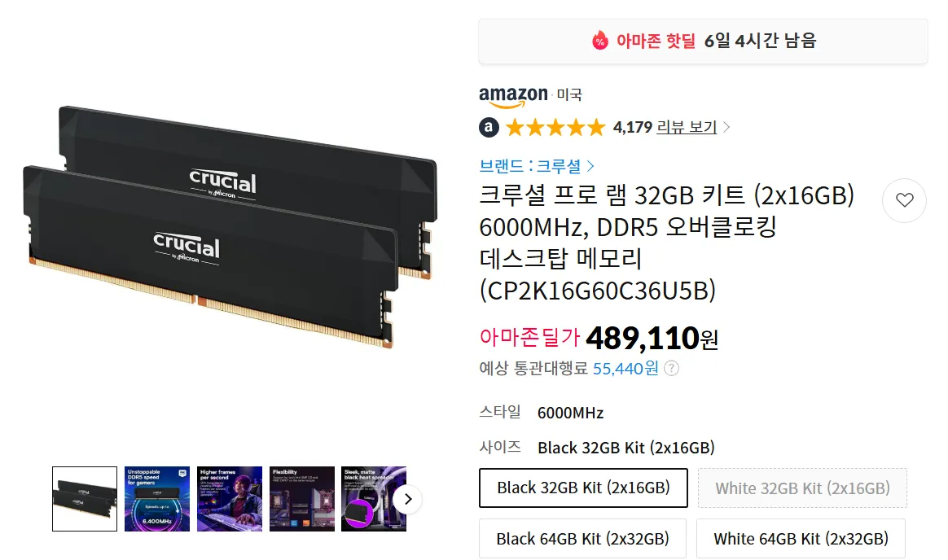Screen dimensions: 948x560
Task: Click the Amazon logo
Action: (513, 95)
